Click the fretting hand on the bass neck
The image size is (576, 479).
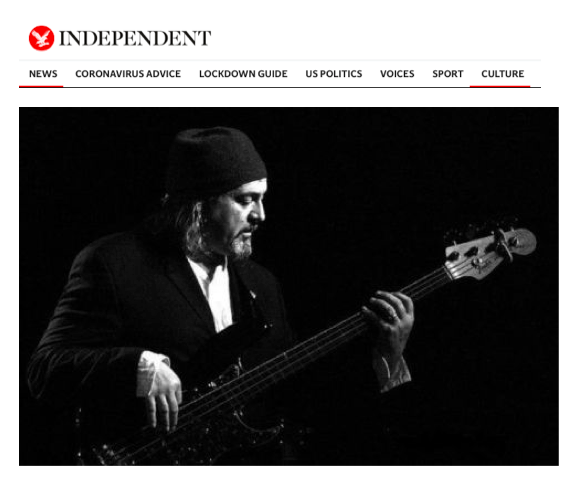click(388, 320)
